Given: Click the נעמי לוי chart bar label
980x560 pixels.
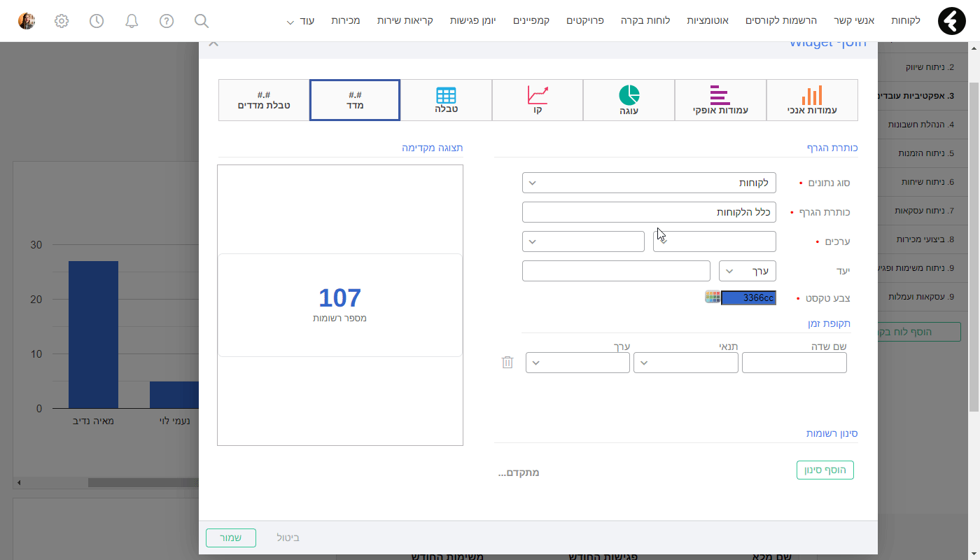Looking at the screenshot, I should pyautogui.click(x=174, y=421).
